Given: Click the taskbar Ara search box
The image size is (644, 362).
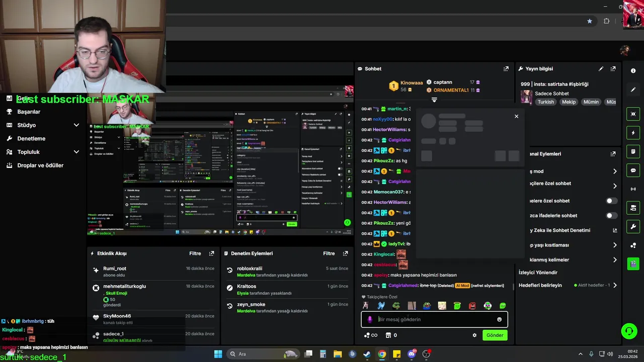Looking at the screenshot, I should (262, 354).
